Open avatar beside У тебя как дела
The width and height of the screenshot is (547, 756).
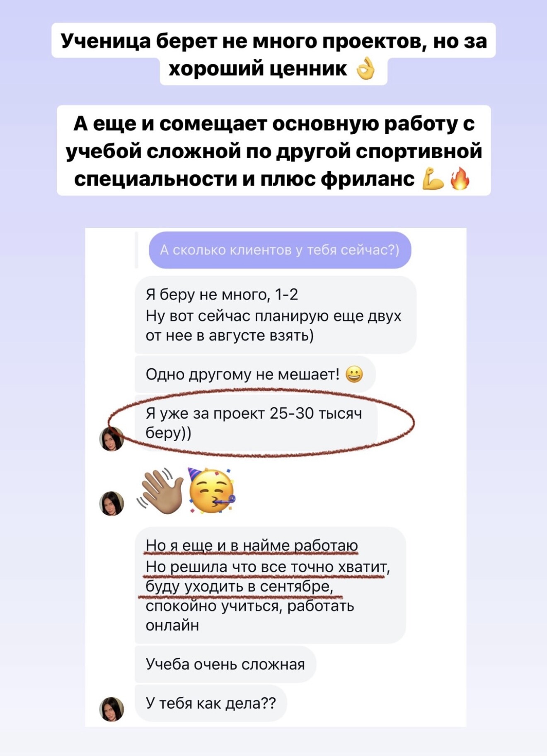click(x=112, y=709)
